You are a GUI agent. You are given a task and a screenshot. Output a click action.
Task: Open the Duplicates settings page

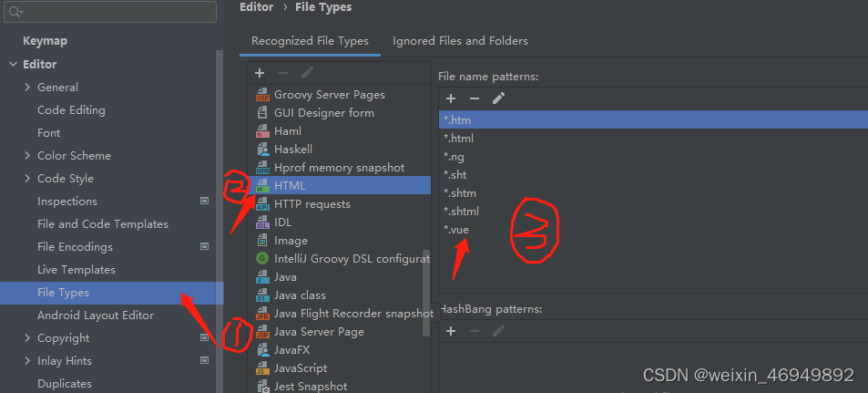point(65,384)
